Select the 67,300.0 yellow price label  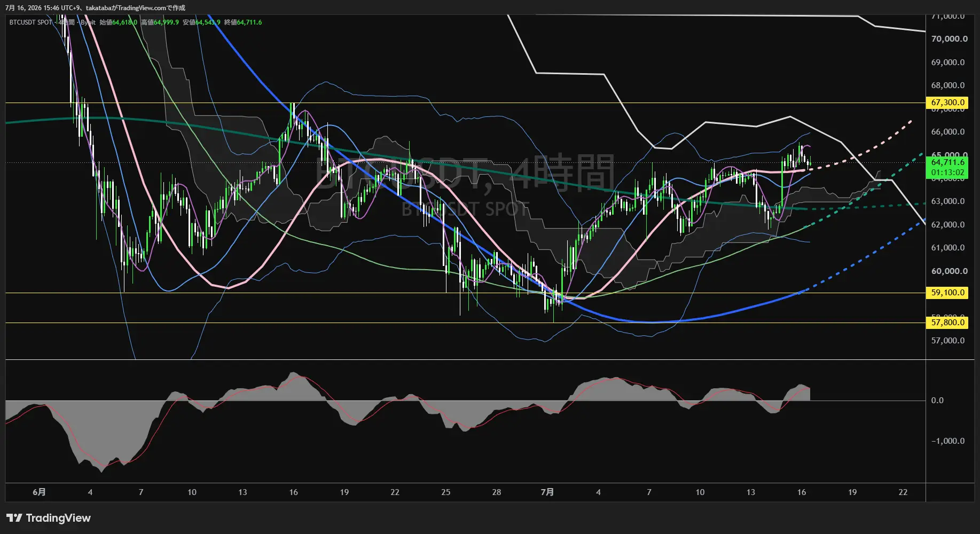(947, 103)
